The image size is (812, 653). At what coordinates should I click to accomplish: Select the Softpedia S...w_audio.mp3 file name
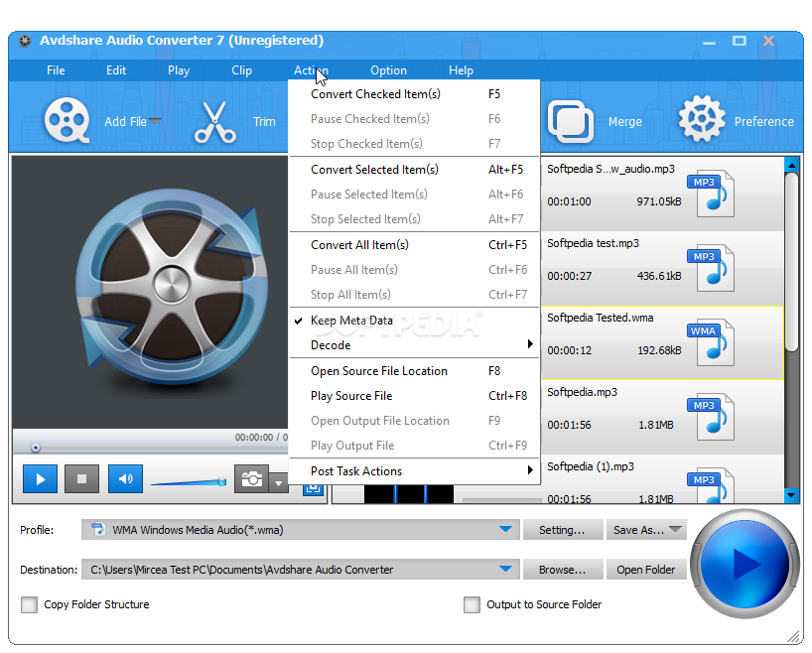pos(611,169)
